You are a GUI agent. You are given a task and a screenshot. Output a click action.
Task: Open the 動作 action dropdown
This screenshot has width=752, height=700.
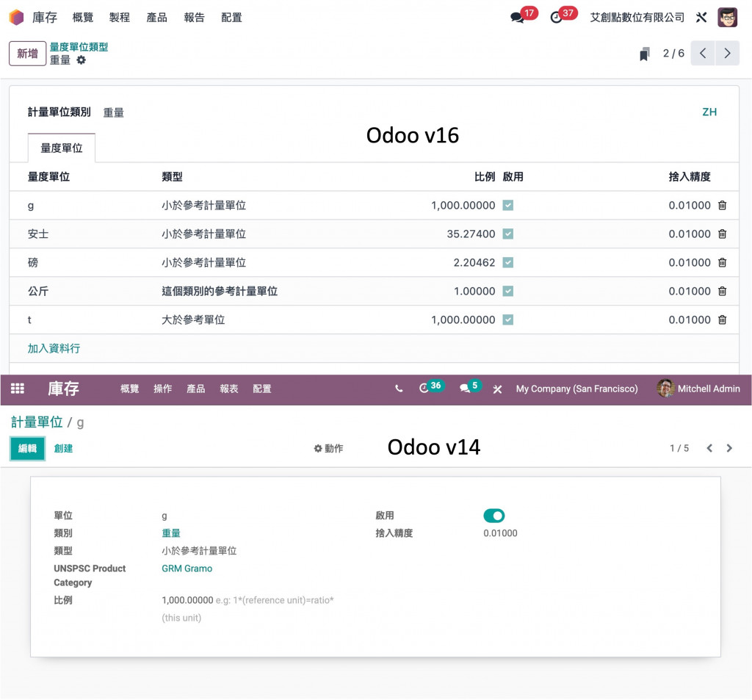pos(328,449)
